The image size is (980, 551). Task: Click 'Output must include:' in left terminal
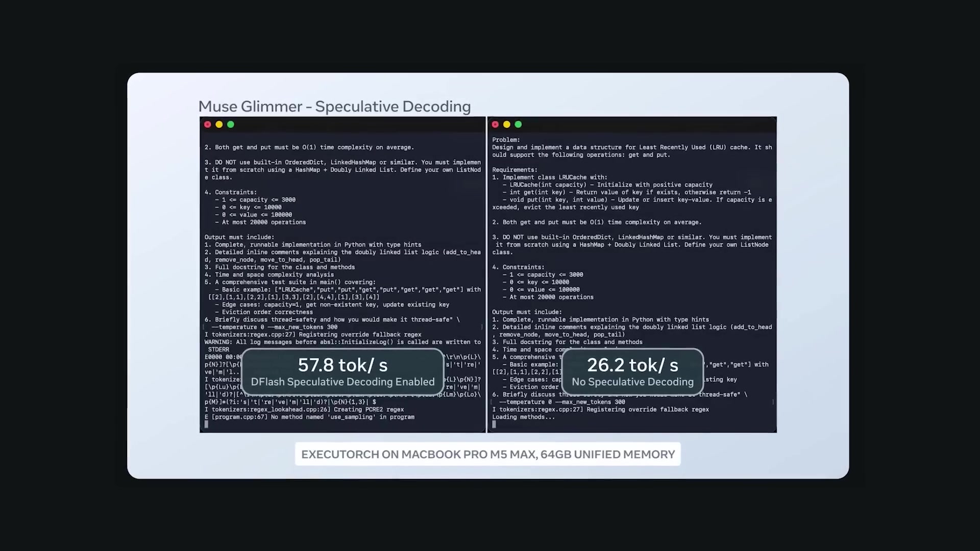[x=239, y=237]
